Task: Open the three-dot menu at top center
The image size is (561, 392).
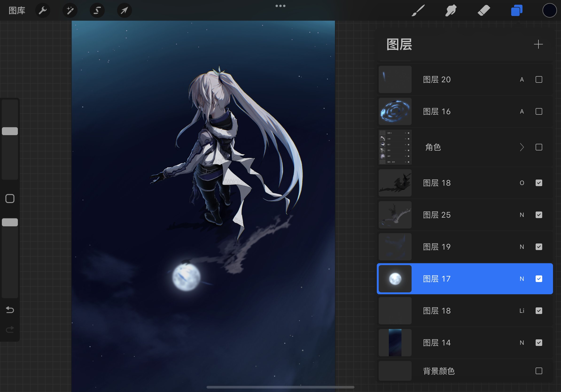Action: (280, 6)
